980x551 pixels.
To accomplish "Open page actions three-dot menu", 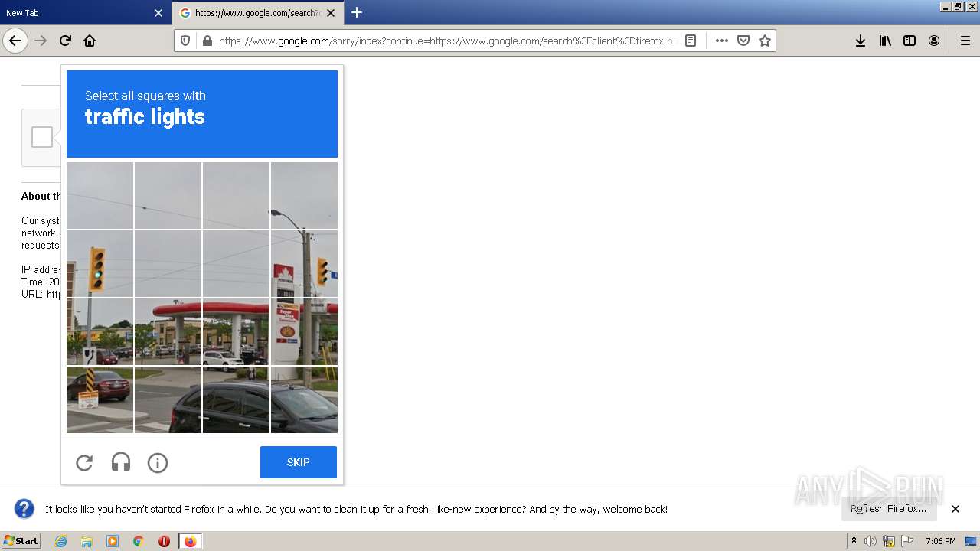I will pos(721,41).
